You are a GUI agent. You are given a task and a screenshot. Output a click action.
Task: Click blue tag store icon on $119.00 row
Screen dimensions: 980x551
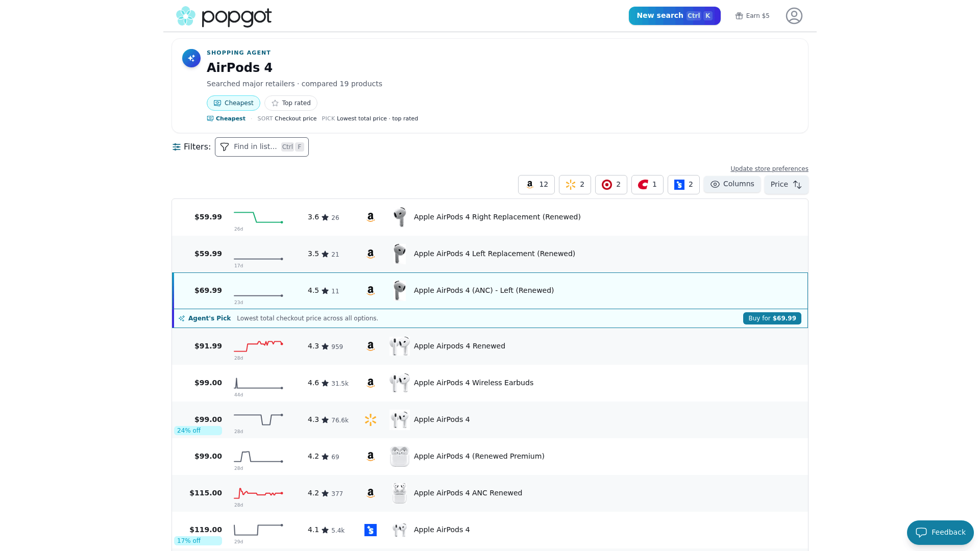click(x=371, y=530)
